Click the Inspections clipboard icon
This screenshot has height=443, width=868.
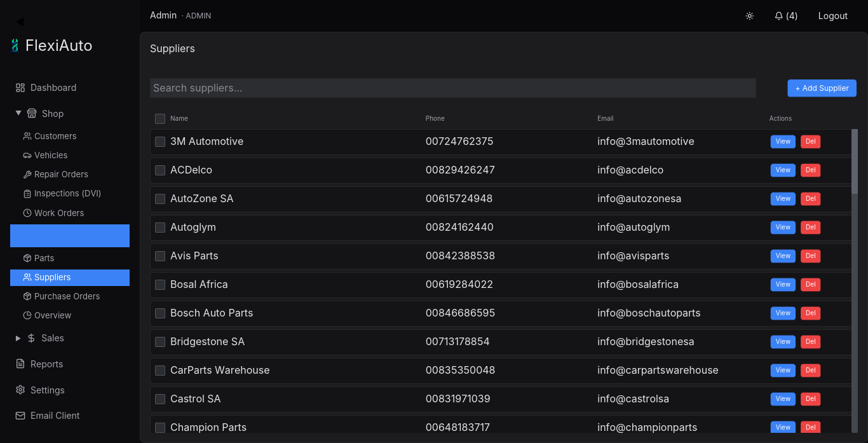coord(27,193)
